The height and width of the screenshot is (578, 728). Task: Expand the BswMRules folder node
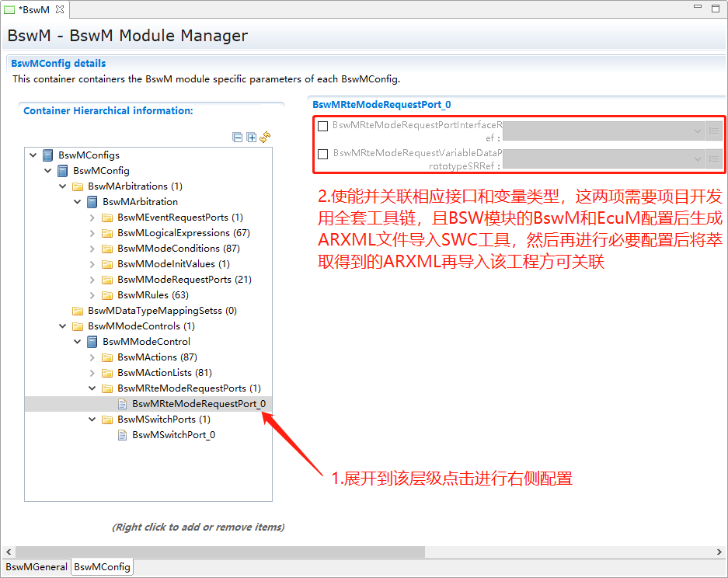[x=92, y=295]
